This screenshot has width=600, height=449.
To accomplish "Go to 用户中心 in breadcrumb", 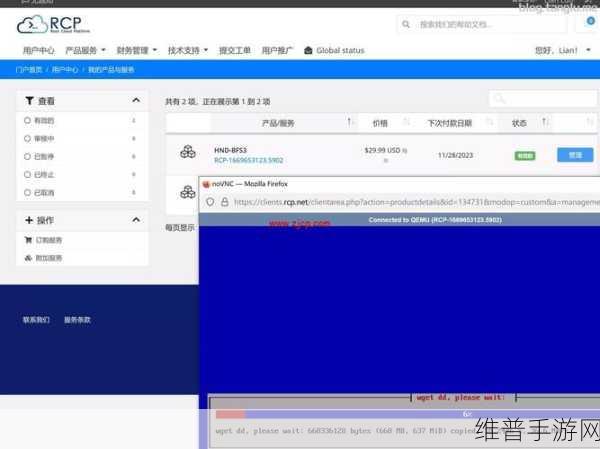I will 65,70.
